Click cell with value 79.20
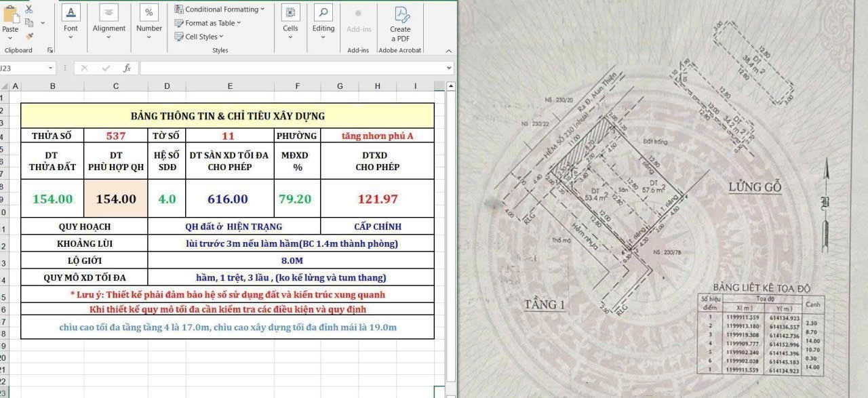 coord(298,199)
